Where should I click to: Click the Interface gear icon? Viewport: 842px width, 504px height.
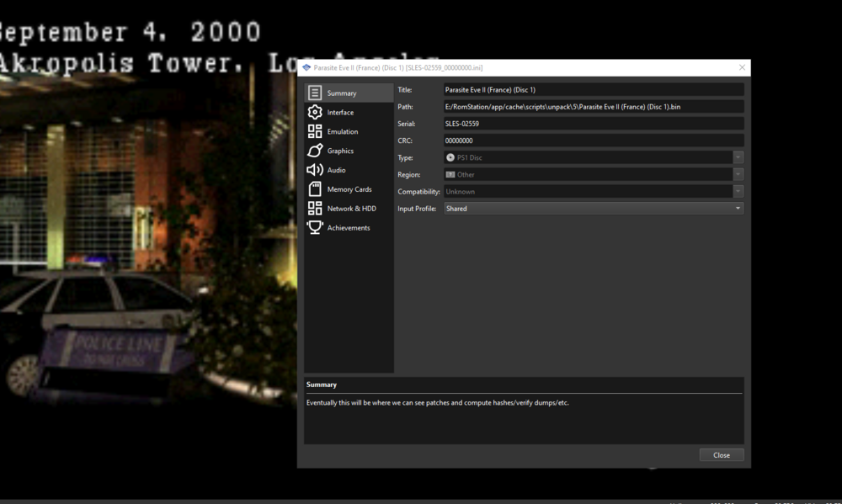click(x=315, y=113)
